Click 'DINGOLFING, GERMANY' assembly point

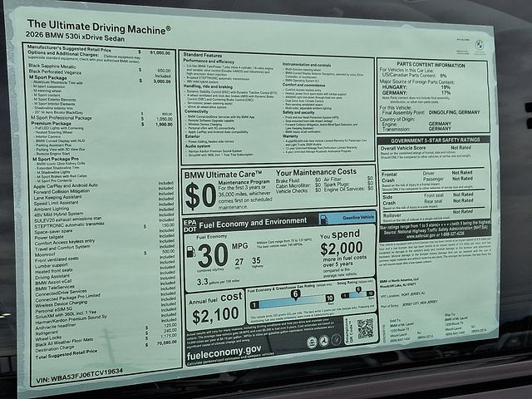(455, 112)
